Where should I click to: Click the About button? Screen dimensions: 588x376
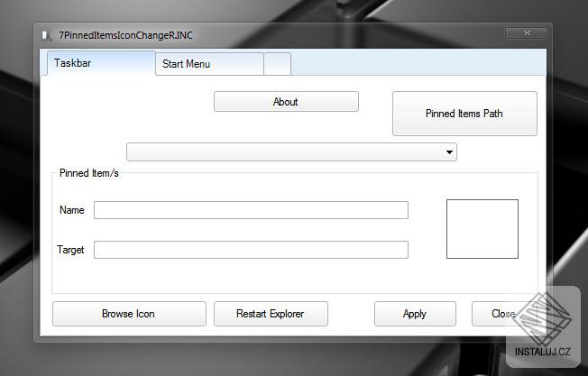(x=286, y=102)
